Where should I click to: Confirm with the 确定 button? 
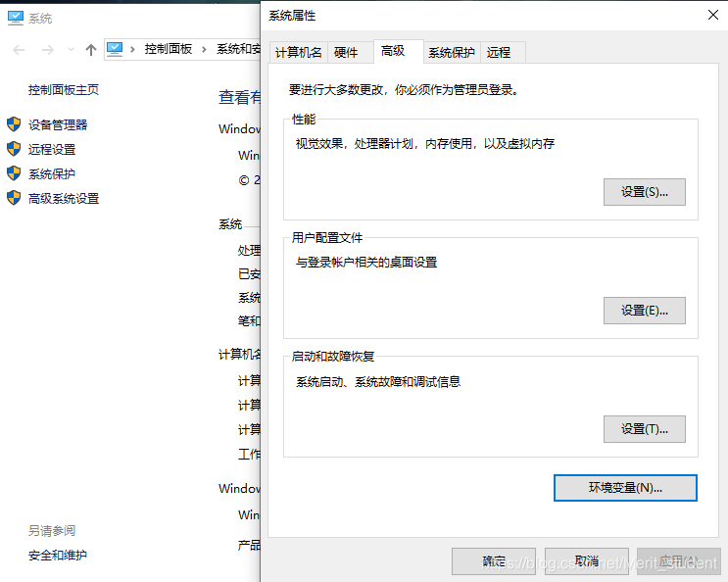pyautogui.click(x=494, y=561)
